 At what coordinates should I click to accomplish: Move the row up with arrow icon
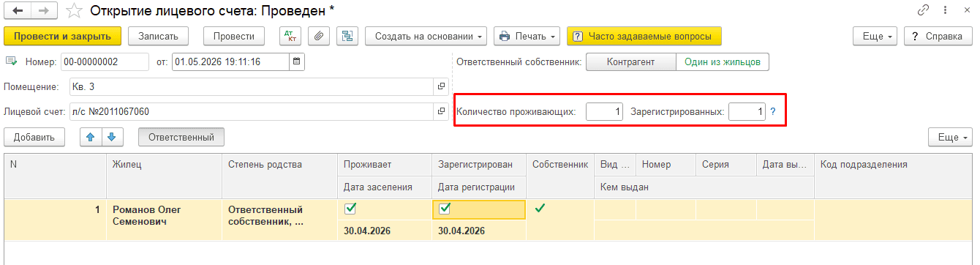91,137
